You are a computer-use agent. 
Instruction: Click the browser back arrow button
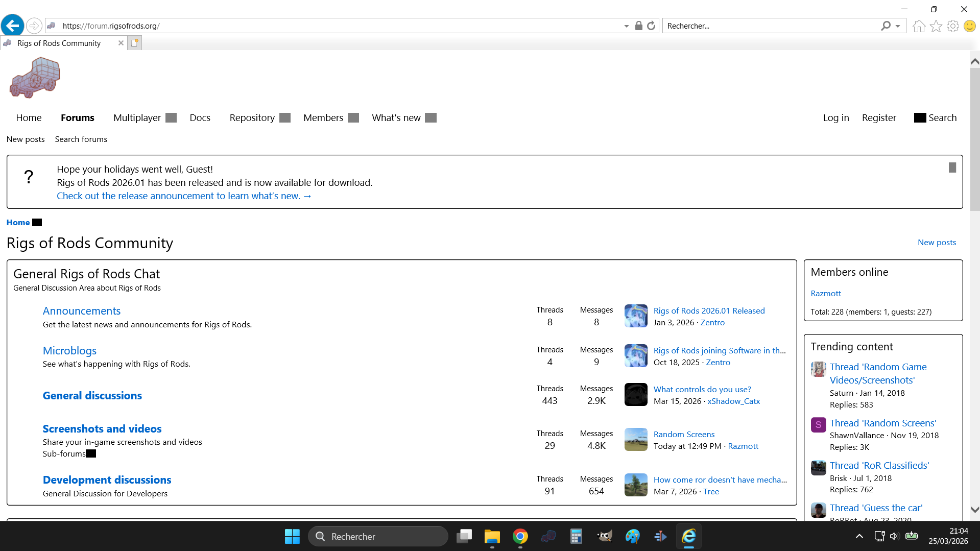(x=12, y=26)
